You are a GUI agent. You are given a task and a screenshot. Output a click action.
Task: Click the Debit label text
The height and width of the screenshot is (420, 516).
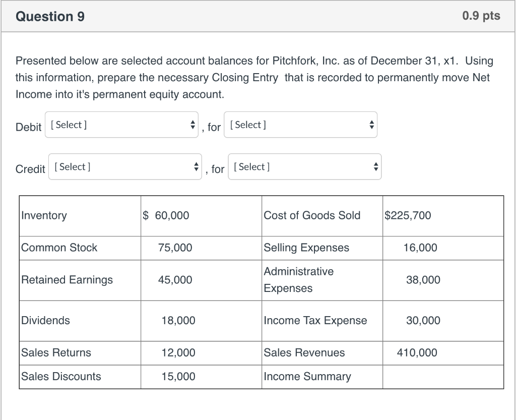(28, 127)
